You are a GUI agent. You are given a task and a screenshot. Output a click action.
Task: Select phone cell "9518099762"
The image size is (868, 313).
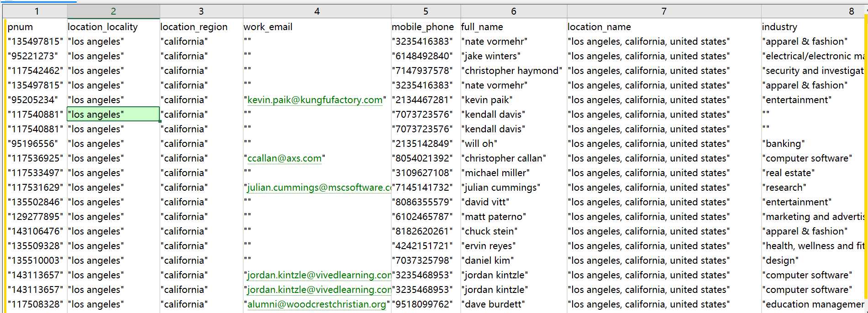tap(426, 304)
